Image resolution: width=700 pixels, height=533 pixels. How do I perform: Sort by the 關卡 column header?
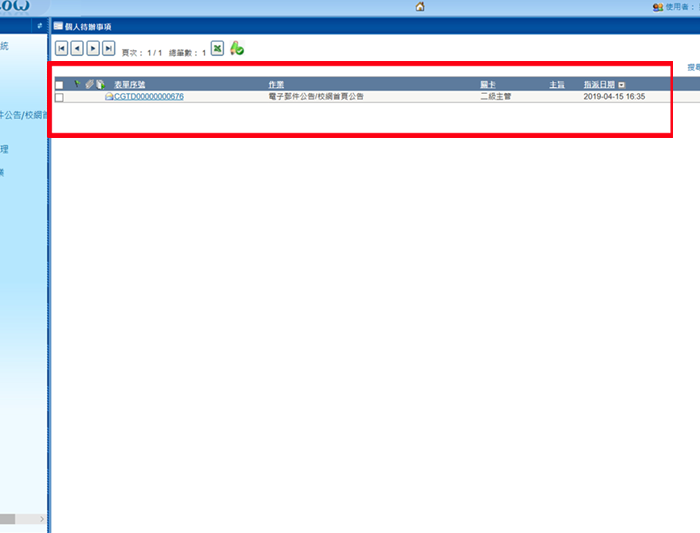click(488, 85)
